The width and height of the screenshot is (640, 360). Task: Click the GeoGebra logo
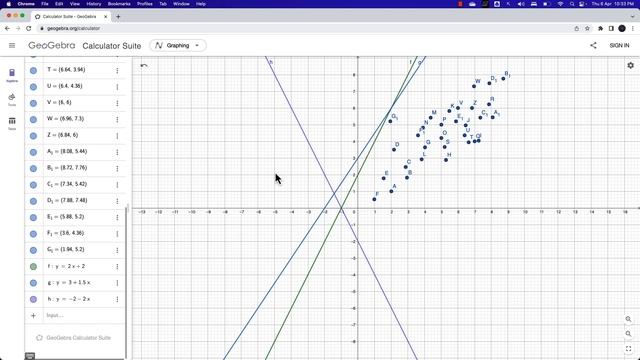point(51,45)
